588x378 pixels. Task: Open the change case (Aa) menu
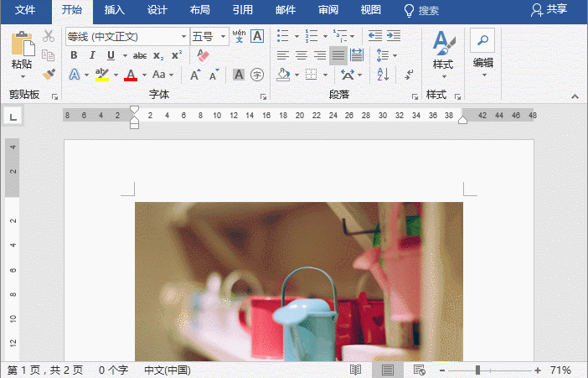click(162, 75)
